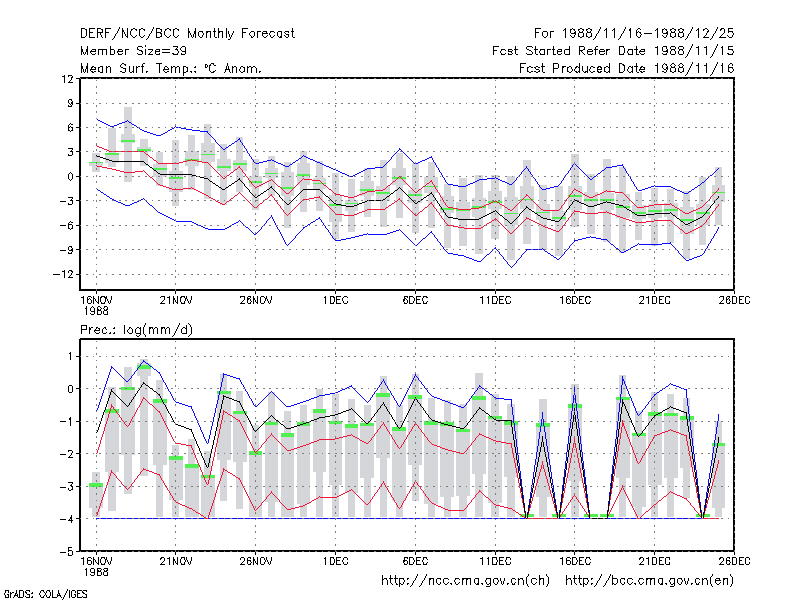Click the GrADS: COLA/IGES credit text
This screenshot has height=600, width=800.
tap(45, 594)
